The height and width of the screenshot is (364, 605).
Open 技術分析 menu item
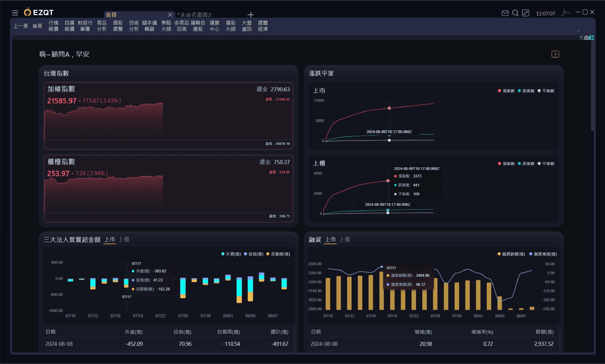[x=134, y=26]
